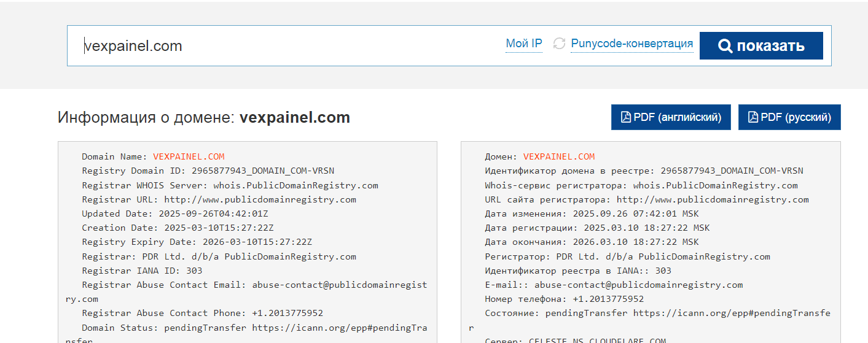The height and width of the screenshot is (343, 868).
Task: Select the Whois-сервис регистратора line
Action: pyautogui.click(x=641, y=185)
